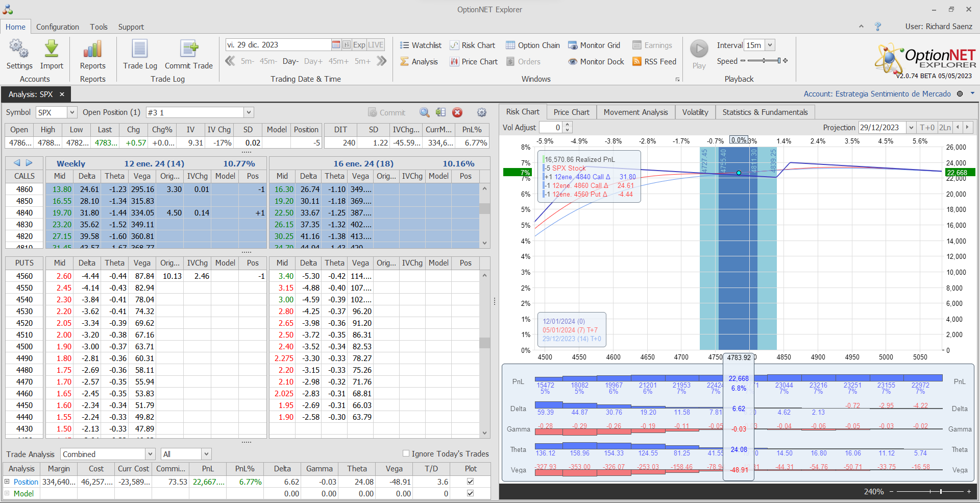Viewport: 980px width, 503px height.
Task: Open the calendar date picker
Action: pos(335,44)
